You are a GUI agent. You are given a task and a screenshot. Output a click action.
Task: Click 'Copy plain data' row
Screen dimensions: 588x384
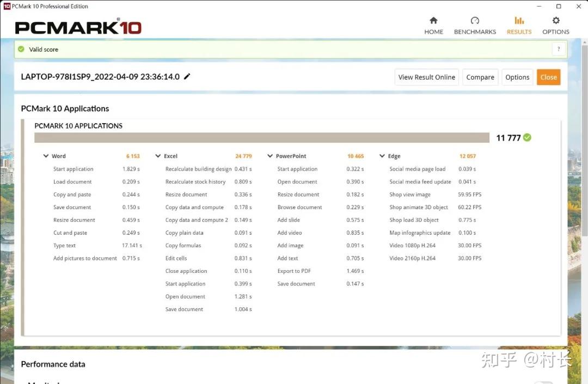click(209, 233)
